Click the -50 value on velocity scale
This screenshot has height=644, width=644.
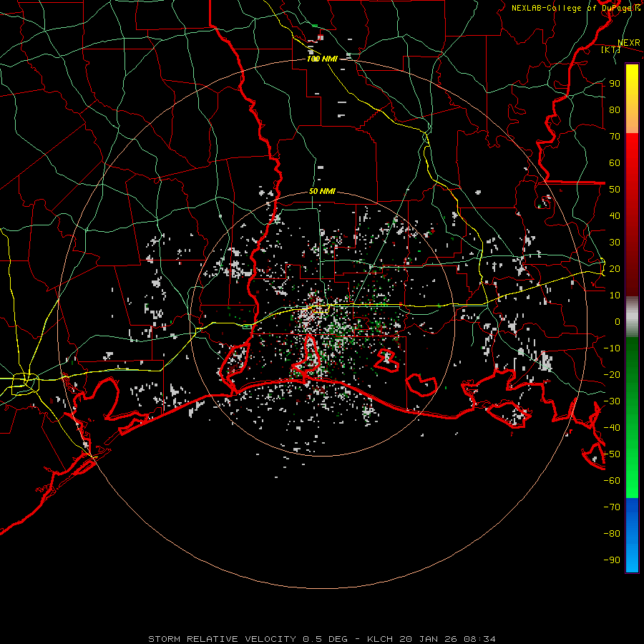[x=612, y=454]
